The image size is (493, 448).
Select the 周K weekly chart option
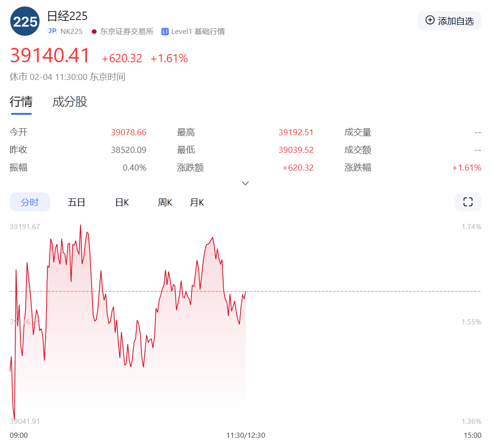[x=165, y=202]
